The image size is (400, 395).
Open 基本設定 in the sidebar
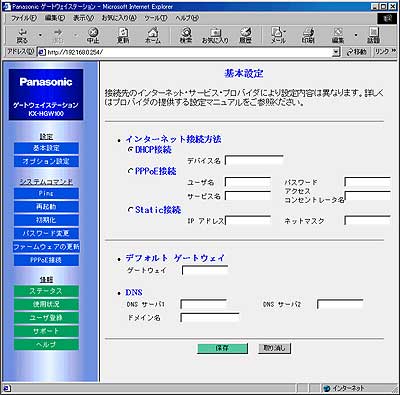pos(46,148)
